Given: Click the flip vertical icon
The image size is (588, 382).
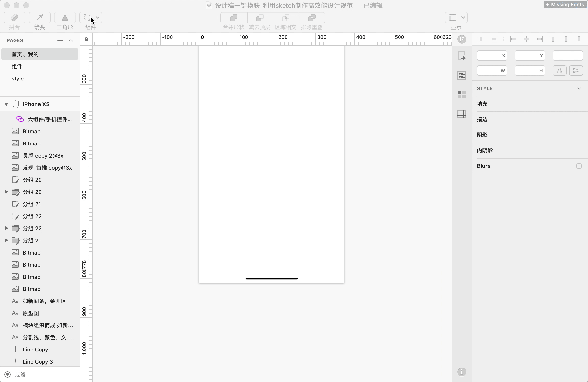Looking at the screenshot, I should tap(576, 71).
